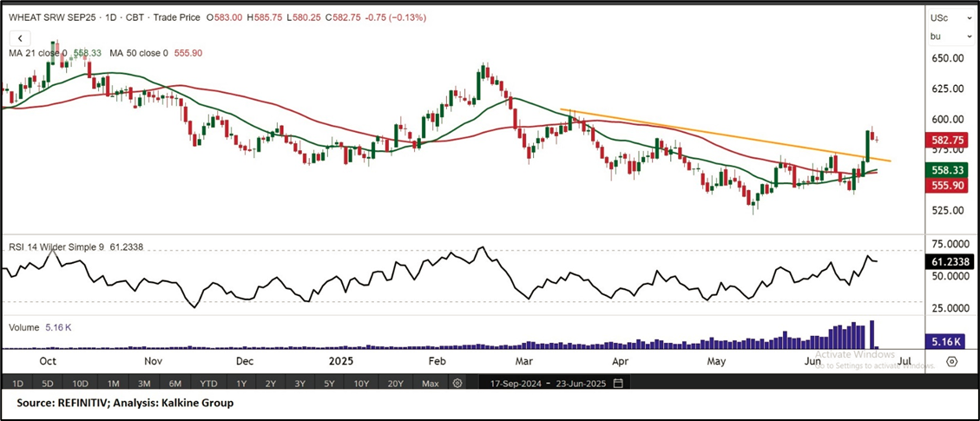
Task: Select the 1D time range
Action: (18, 383)
